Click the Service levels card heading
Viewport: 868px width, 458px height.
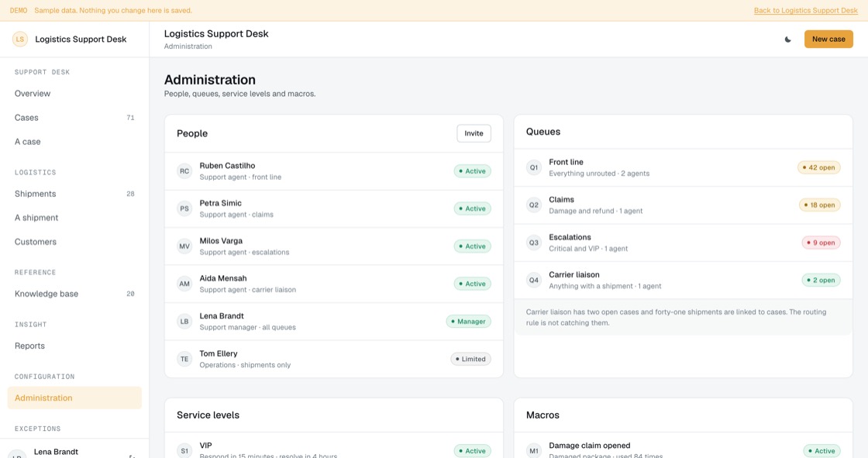[x=208, y=415]
